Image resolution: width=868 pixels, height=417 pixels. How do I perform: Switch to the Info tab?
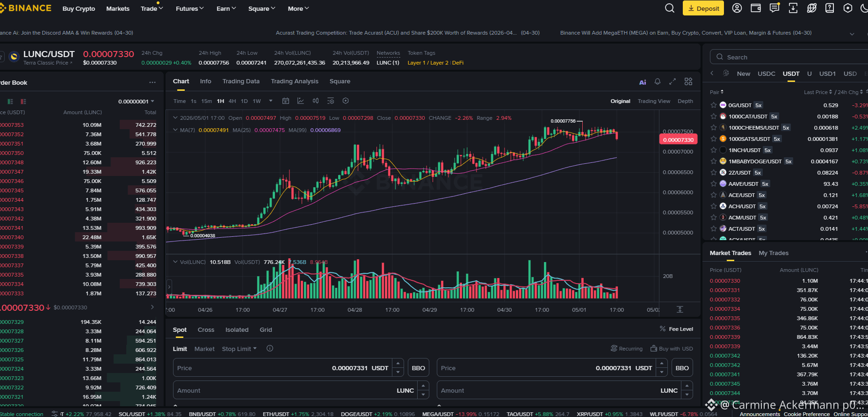[206, 81]
